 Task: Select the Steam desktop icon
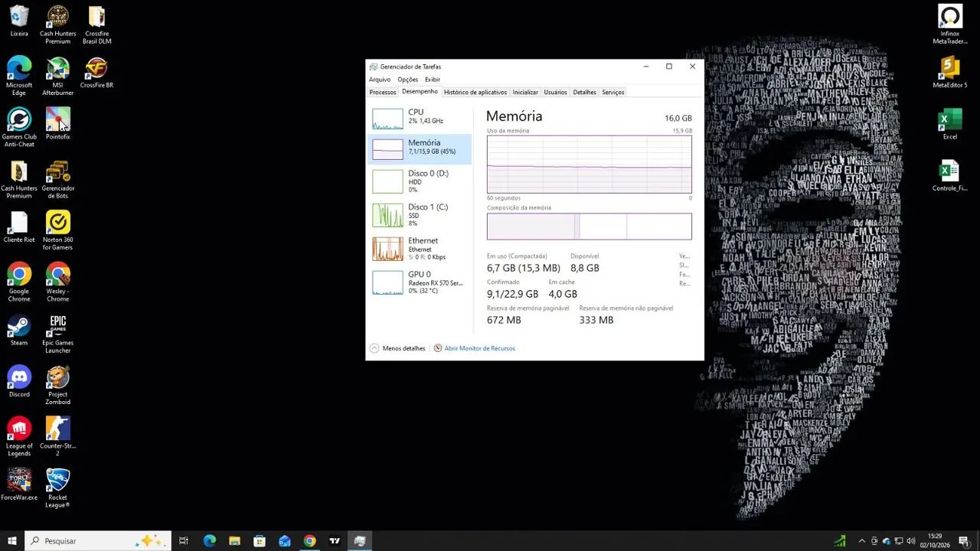(x=19, y=331)
